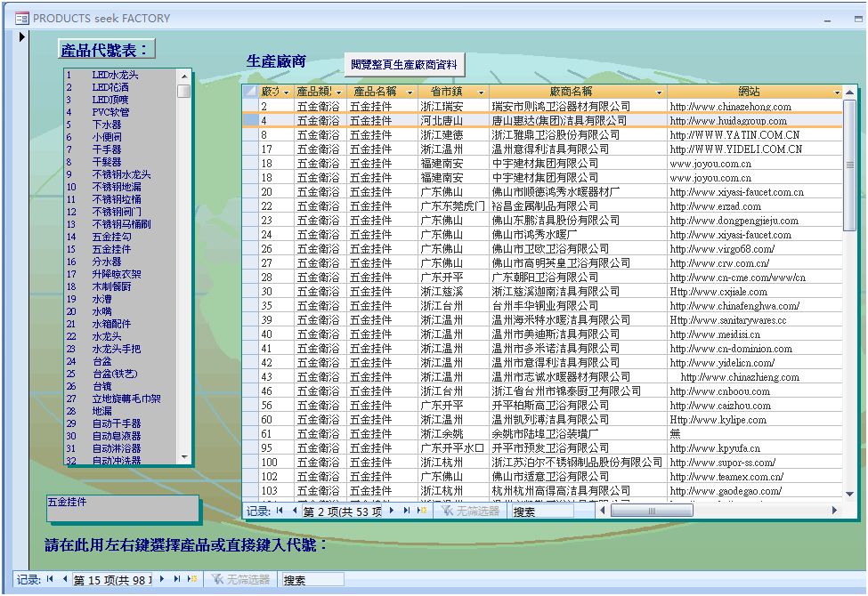The height and width of the screenshot is (596, 868).
Task: Go to next record in supplier subform navigation
Action: [392, 511]
